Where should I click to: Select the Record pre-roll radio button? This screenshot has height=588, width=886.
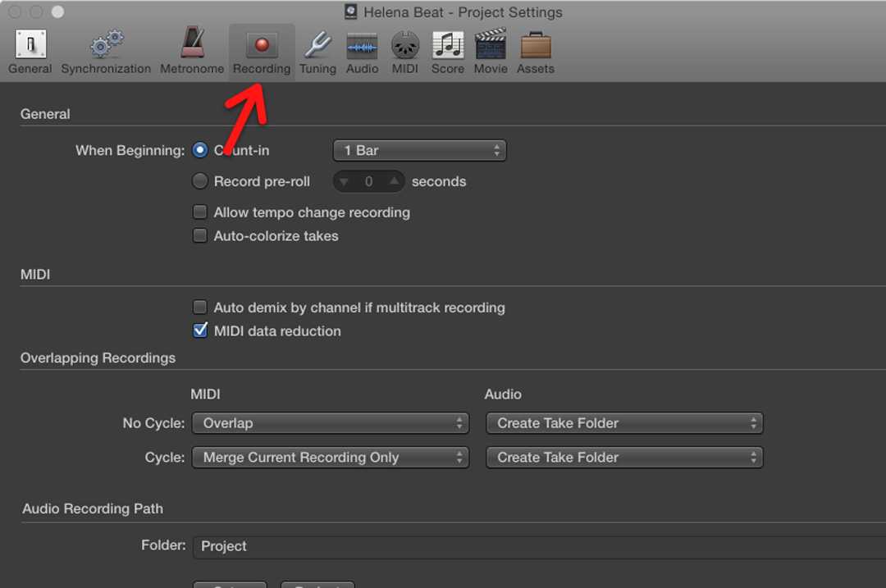pos(199,181)
